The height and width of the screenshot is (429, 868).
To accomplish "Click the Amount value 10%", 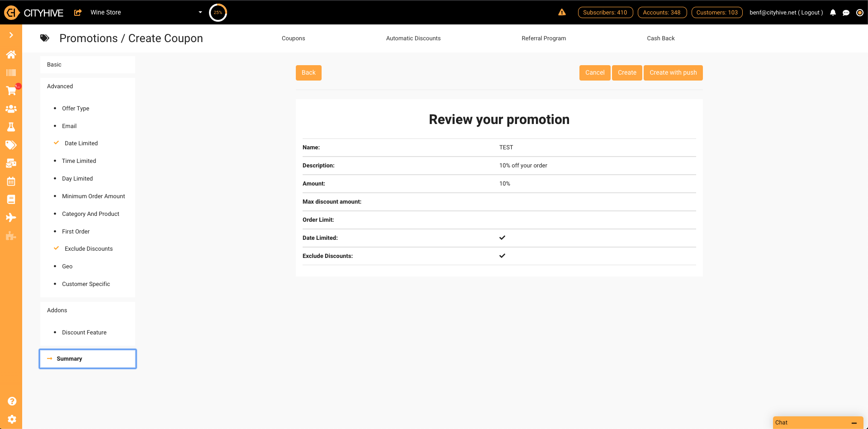I will (504, 184).
